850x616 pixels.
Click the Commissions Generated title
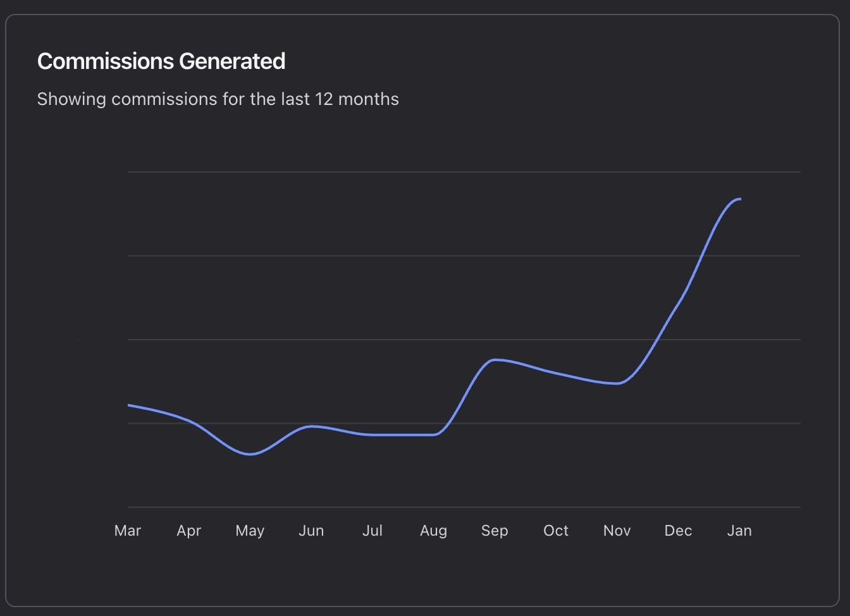click(161, 61)
